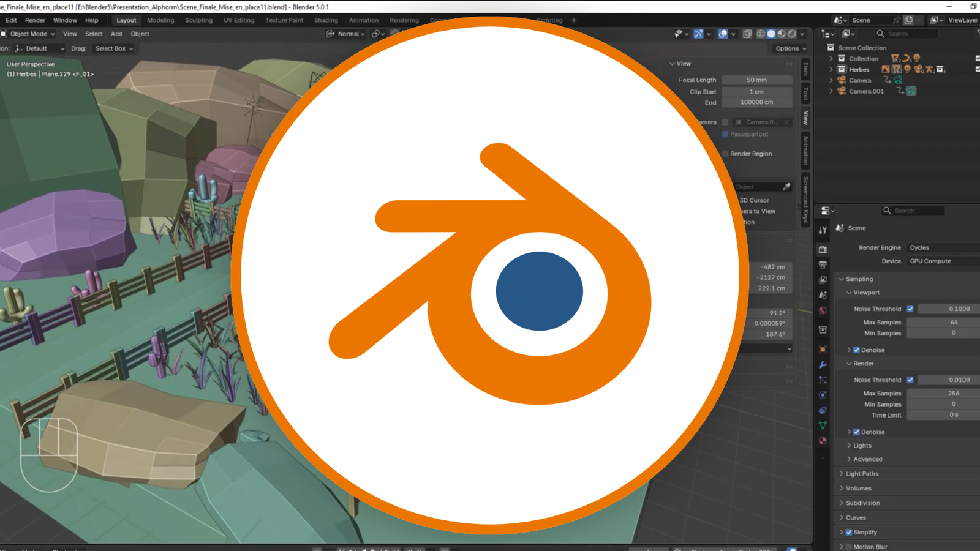Switch to the Modeling workspace tab
This screenshot has width=980, height=551.
coord(160,20)
